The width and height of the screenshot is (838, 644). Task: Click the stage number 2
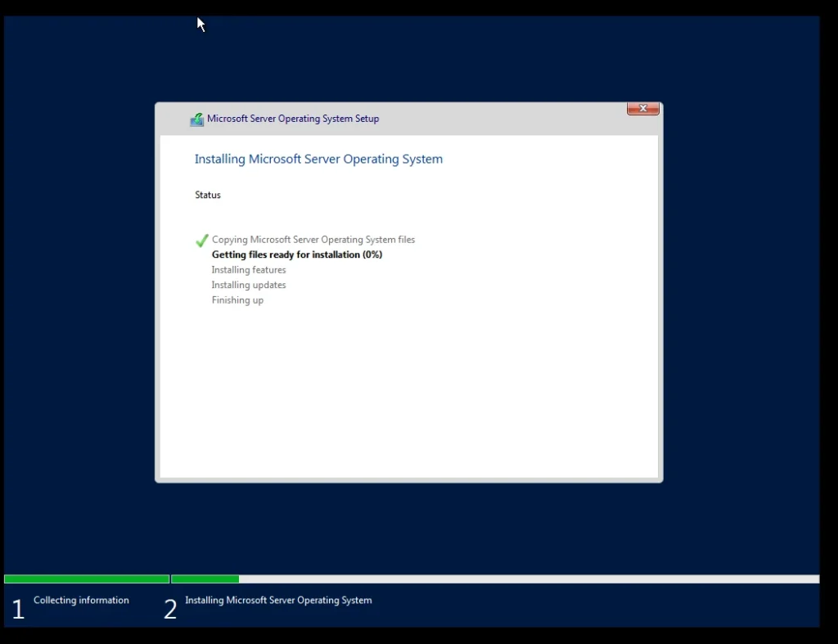coord(170,610)
